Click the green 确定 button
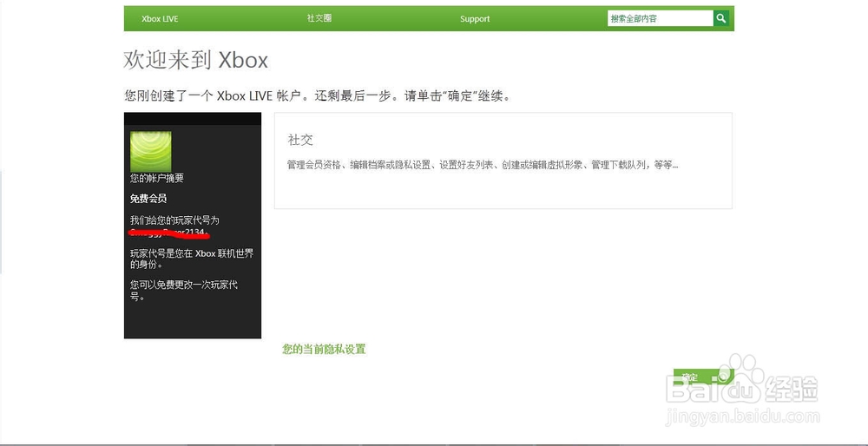 tap(703, 377)
